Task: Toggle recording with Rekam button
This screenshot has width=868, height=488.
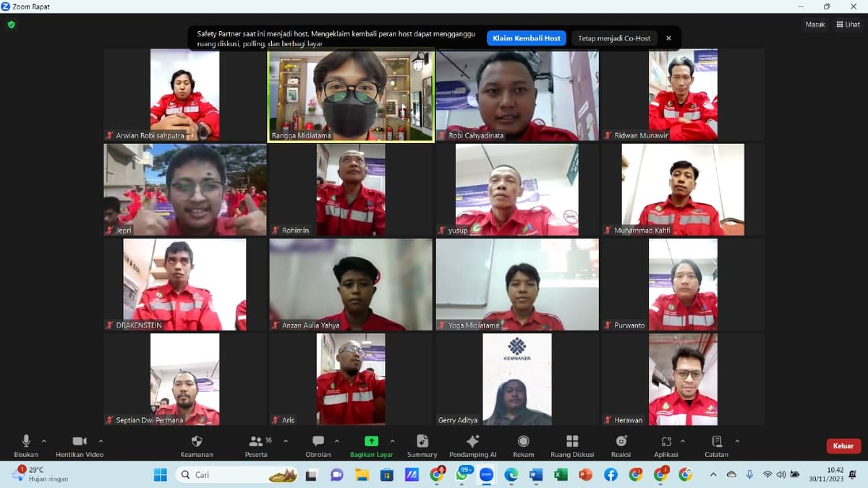Action: (523, 446)
